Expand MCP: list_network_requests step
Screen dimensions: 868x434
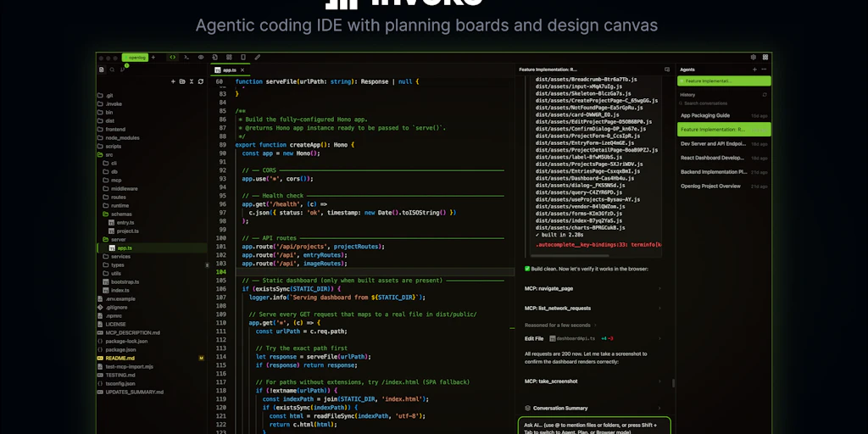[x=593, y=309]
